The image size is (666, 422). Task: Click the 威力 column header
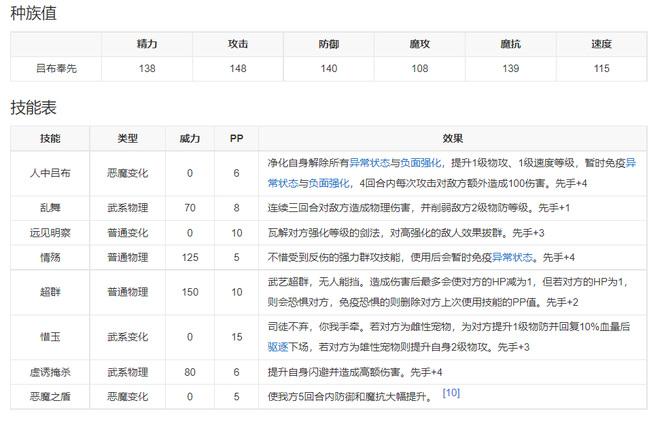point(190,138)
